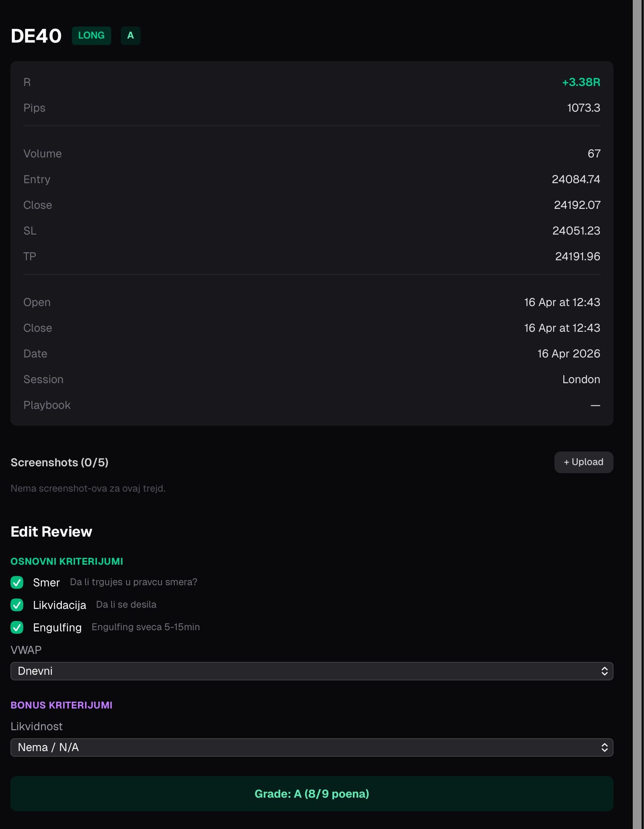This screenshot has height=829, width=644.
Task: Click the Likvidnost dropdown up-down arrows
Action: tap(604, 747)
